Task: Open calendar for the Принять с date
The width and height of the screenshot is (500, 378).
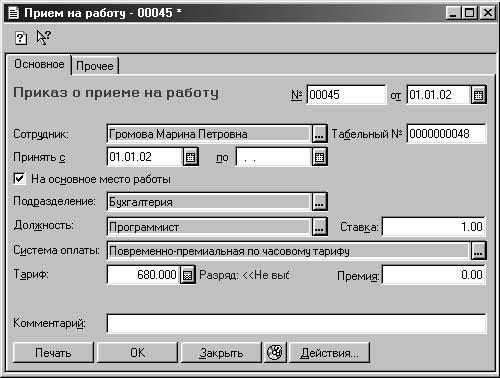Action: pos(191,157)
